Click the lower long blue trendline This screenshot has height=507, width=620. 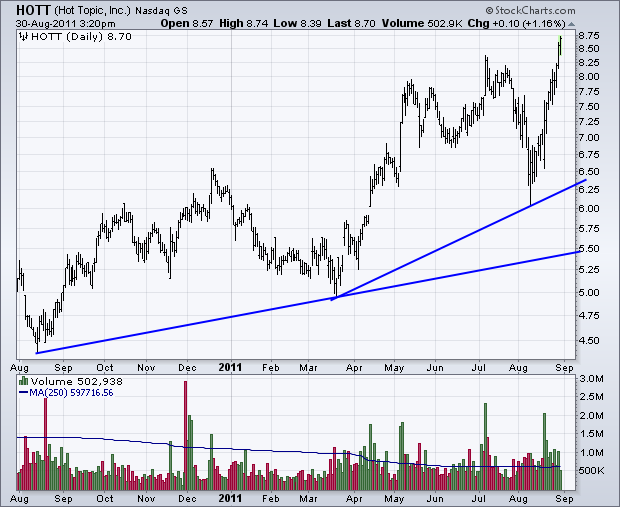point(308,302)
